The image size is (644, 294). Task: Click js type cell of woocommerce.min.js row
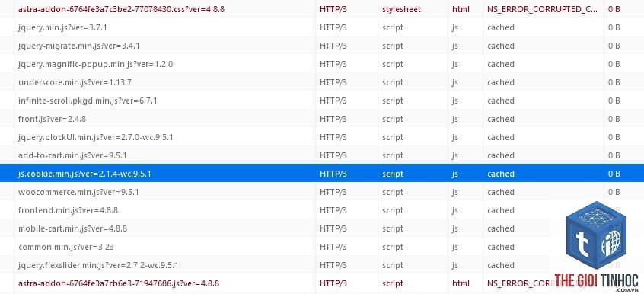click(x=455, y=192)
